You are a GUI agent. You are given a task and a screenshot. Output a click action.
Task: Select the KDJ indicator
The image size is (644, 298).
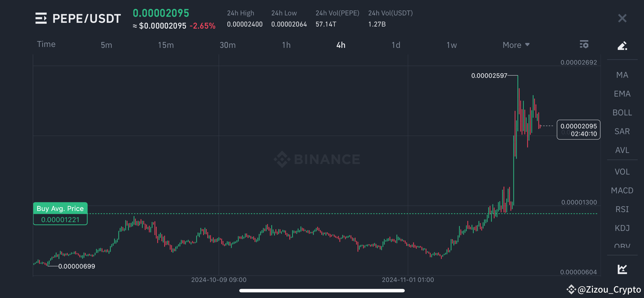(x=622, y=228)
